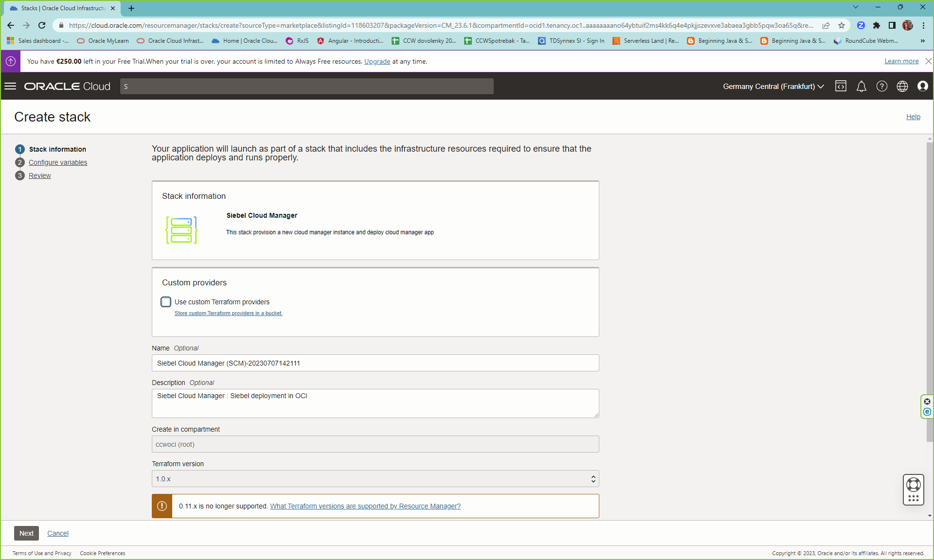Screen dimensions: 934x560
Task: Click the Next button
Action: 26,533
